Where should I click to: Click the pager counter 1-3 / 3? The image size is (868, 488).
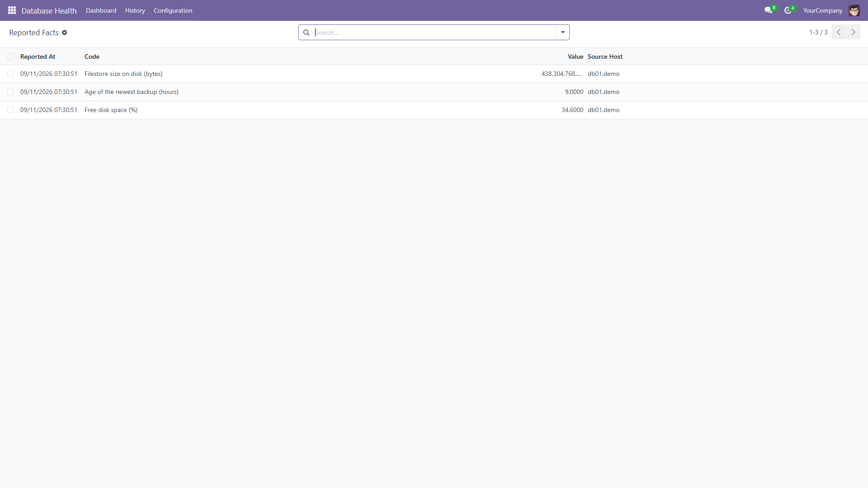click(x=818, y=32)
